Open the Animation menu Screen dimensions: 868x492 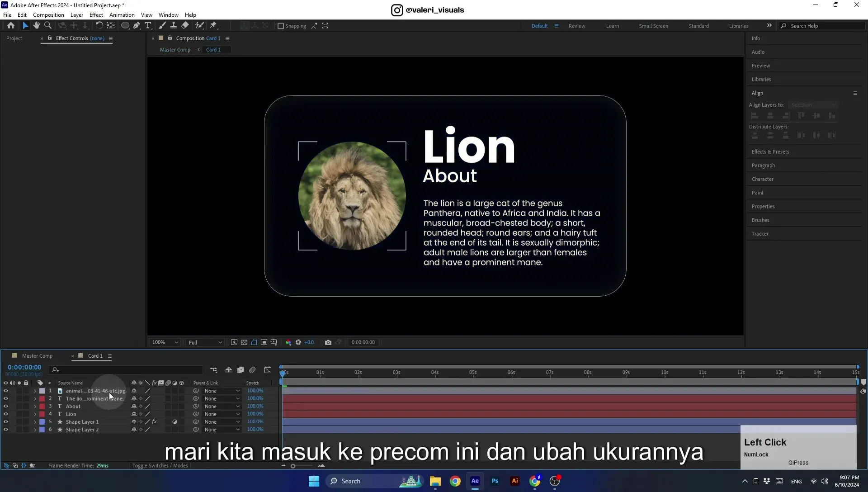122,15
